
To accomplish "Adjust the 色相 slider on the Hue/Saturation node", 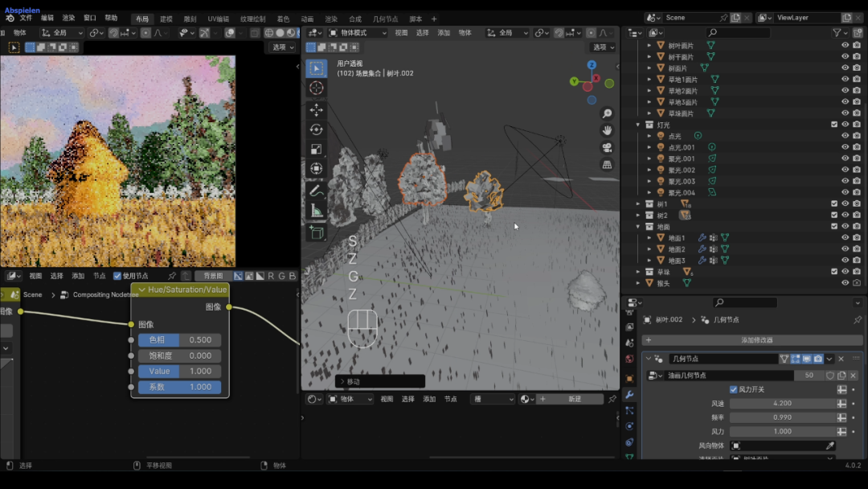I will pyautogui.click(x=179, y=340).
